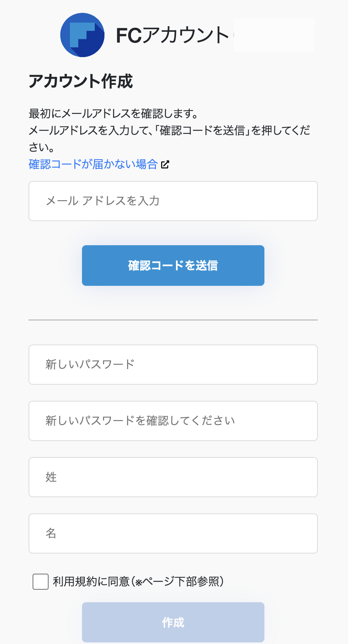
Task: Click inside the email address entry box
Action: point(173,201)
